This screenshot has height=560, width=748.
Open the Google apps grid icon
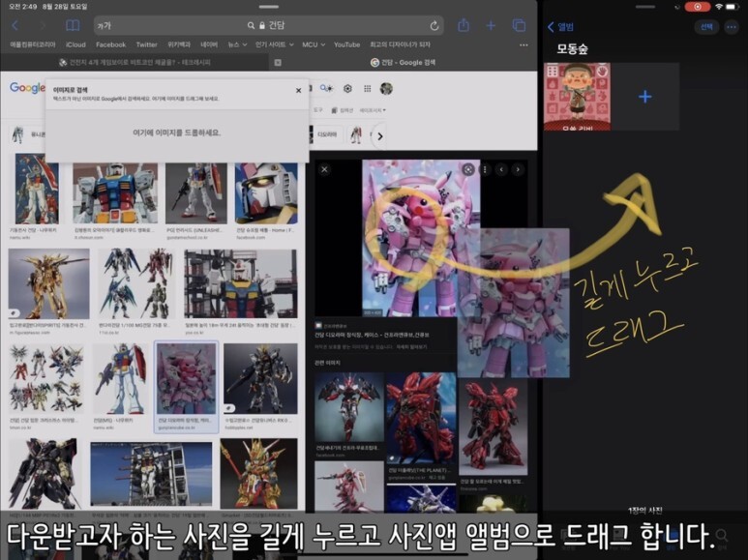click(368, 88)
